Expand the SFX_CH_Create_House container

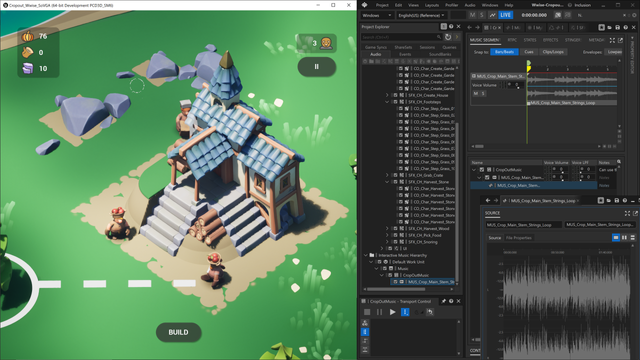[387, 95]
